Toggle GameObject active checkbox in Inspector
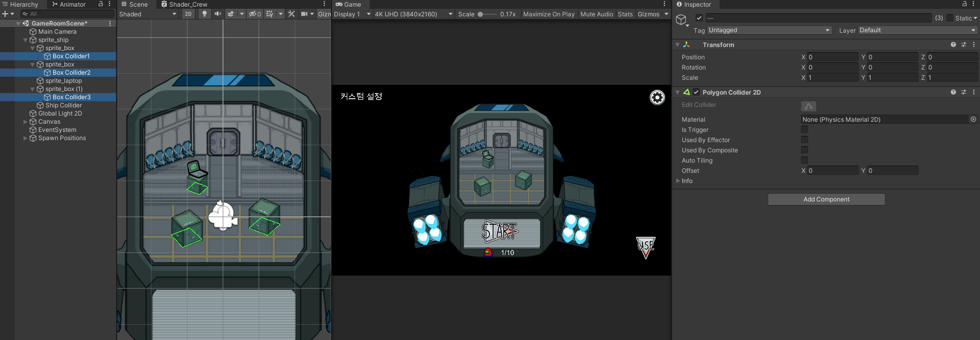 (x=699, y=18)
